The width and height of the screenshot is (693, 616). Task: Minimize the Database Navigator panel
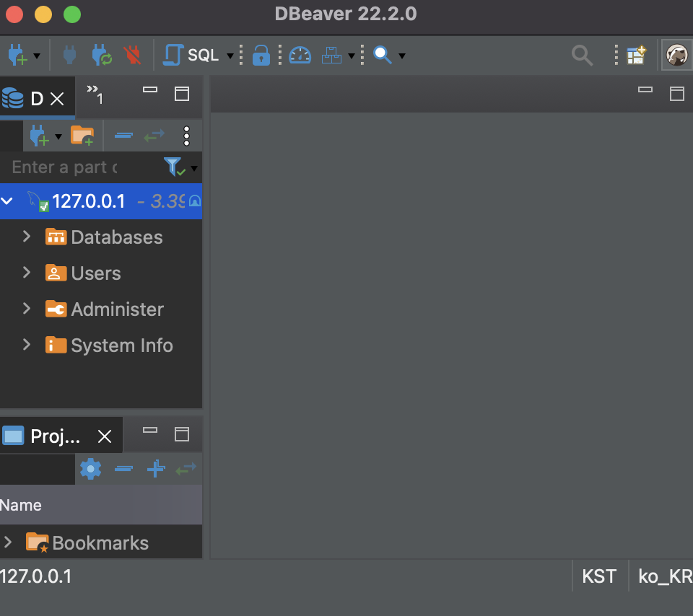pos(150,89)
